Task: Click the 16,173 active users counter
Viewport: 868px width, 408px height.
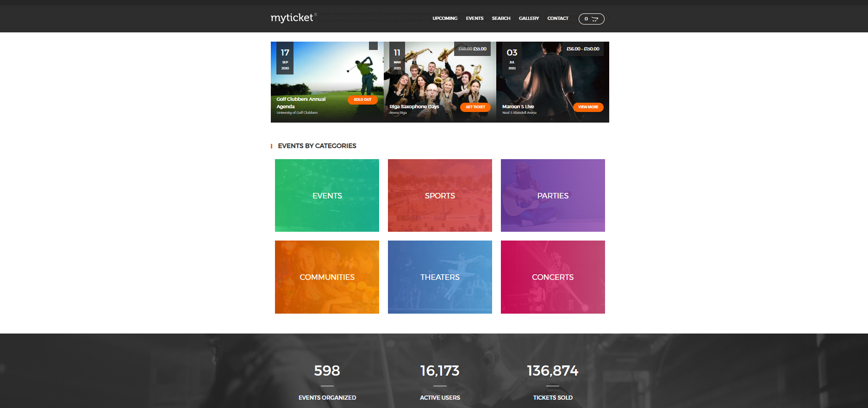Action: (440, 371)
